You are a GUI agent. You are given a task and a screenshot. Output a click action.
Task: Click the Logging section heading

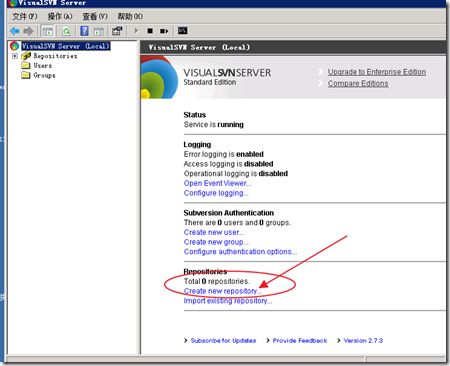click(197, 145)
